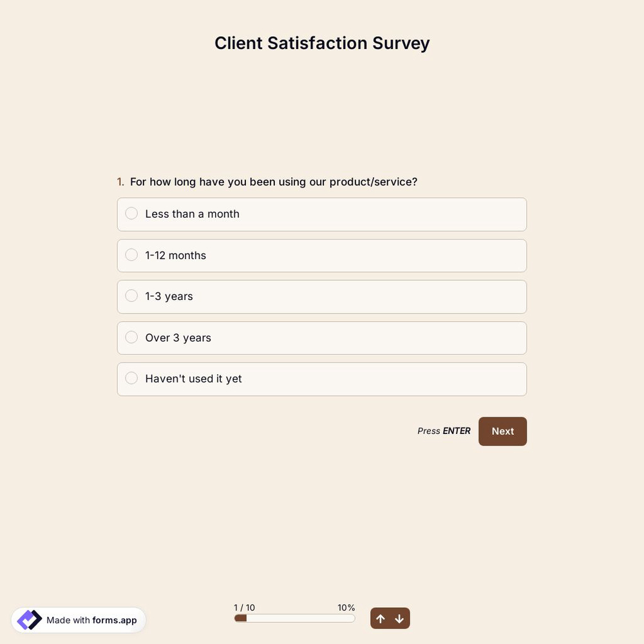Click the down arrow navigation icon
This screenshot has width=644, height=644.
coord(399,618)
